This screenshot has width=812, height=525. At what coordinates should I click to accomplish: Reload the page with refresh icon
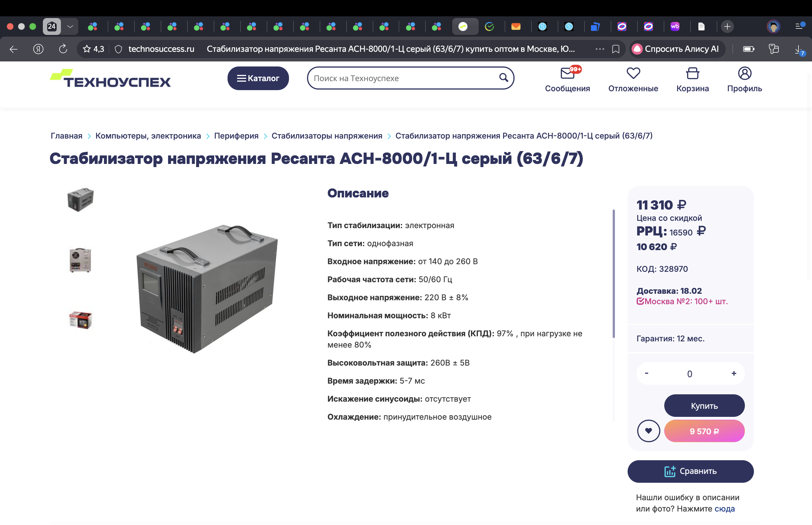click(x=63, y=49)
